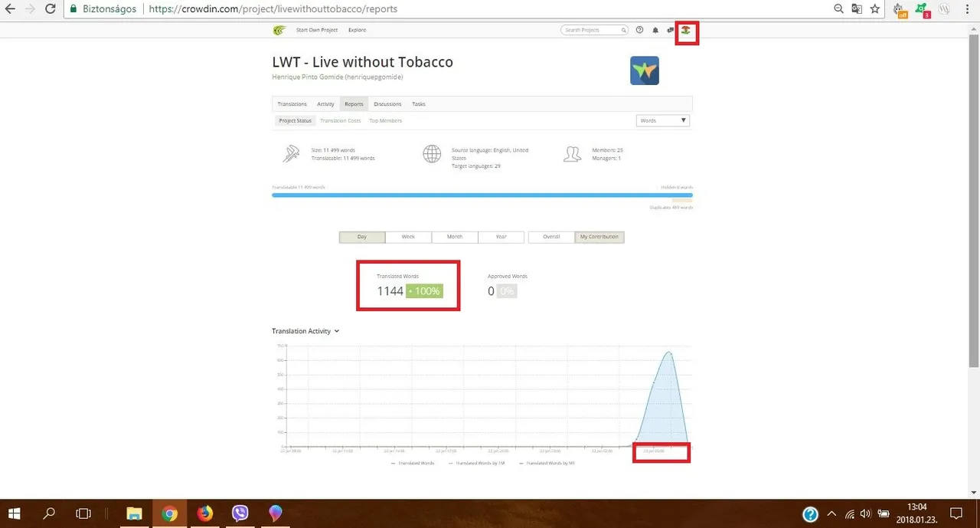Viewport: 980px width, 528px height.
Task: Click the green extension icon with badge 3
Action: pos(923,10)
